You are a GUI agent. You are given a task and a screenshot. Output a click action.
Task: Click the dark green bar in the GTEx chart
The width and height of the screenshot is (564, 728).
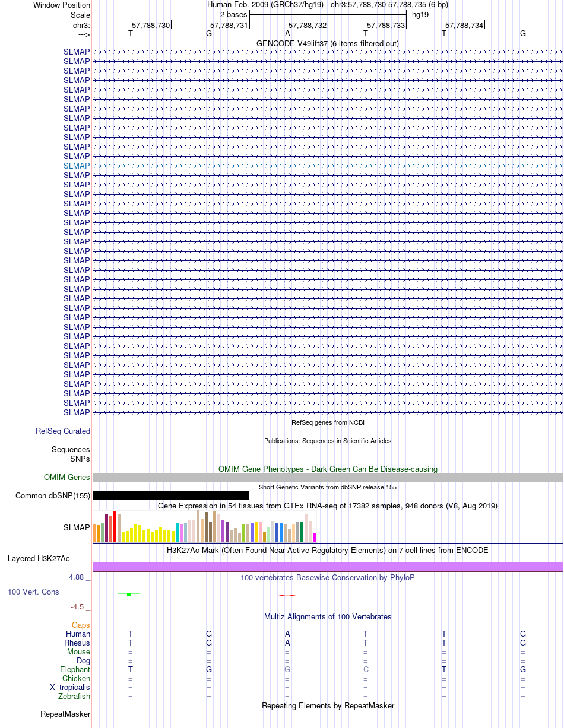(x=302, y=532)
